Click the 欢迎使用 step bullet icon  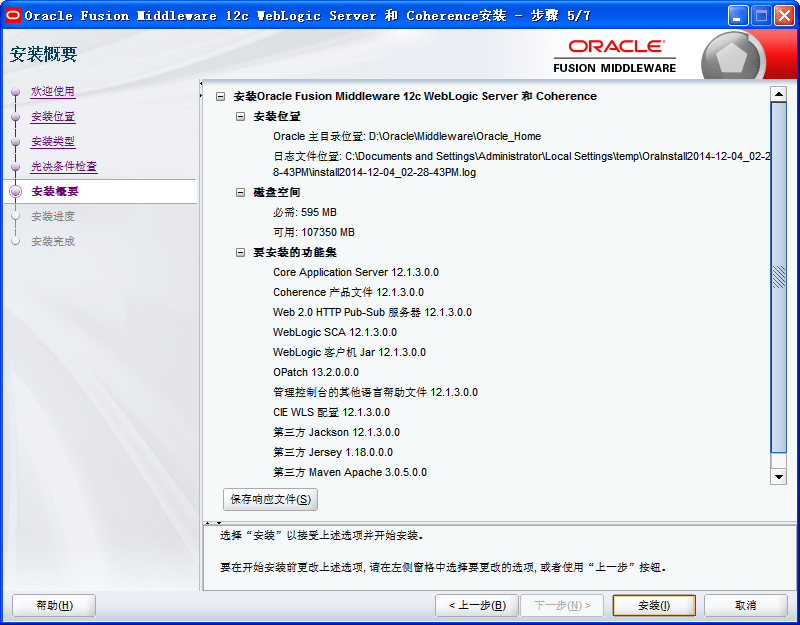click(x=16, y=92)
